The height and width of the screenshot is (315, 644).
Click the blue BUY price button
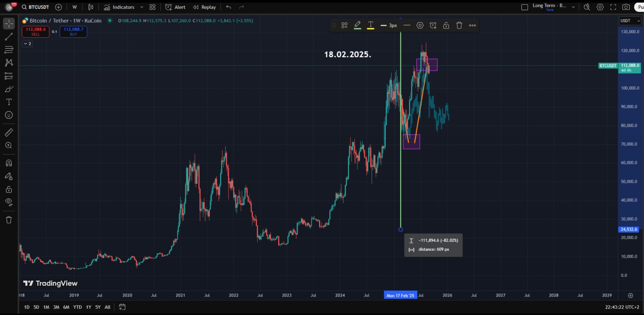[x=73, y=32]
